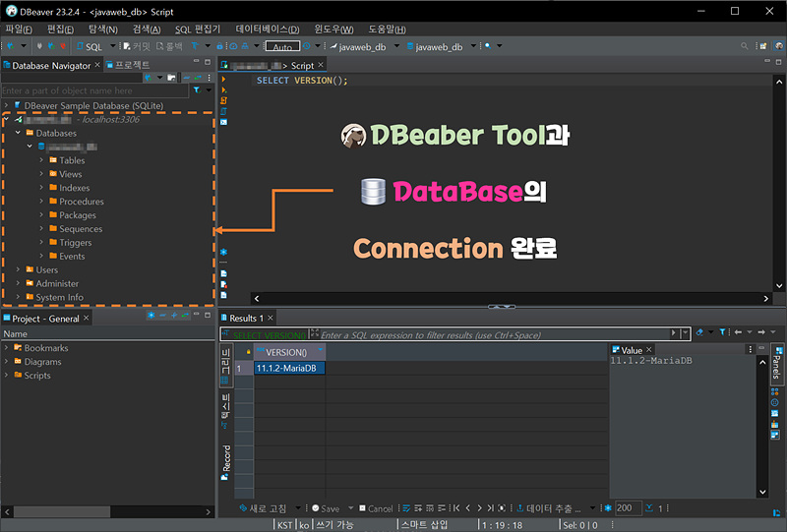Screen dimensions: 787x532
Task: Open the 데이터베이스 (Database) menu
Action: click(x=267, y=30)
